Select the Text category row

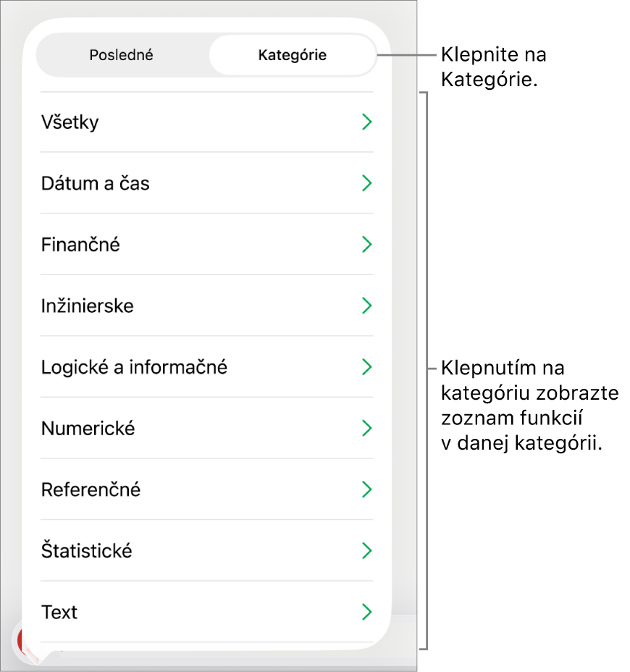tap(206, 612)
